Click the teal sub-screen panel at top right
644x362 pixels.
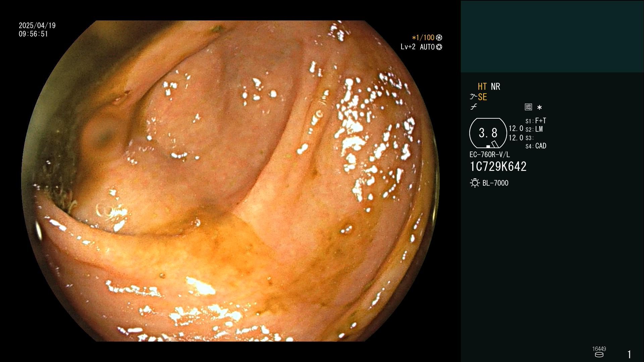pyautogui.click(x=552, y=36)
